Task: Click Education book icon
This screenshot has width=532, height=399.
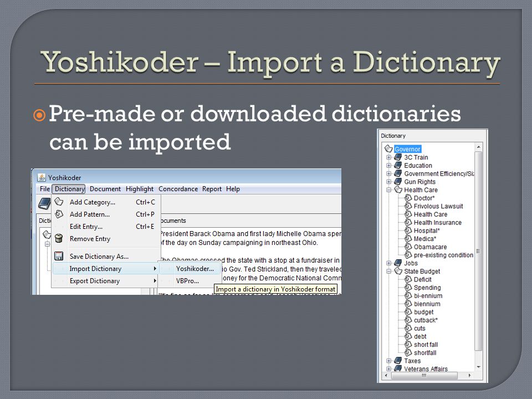Action: pyautogui.click(x=398, y=165)
